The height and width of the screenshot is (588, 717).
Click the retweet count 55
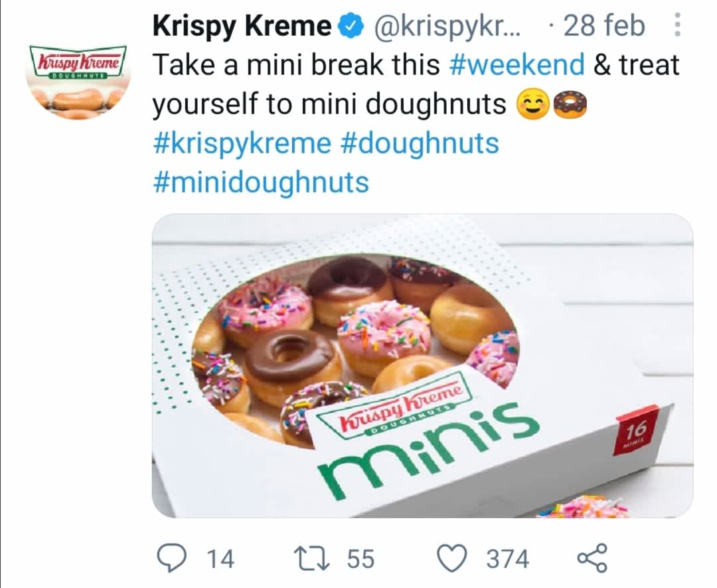coord(360,558)
